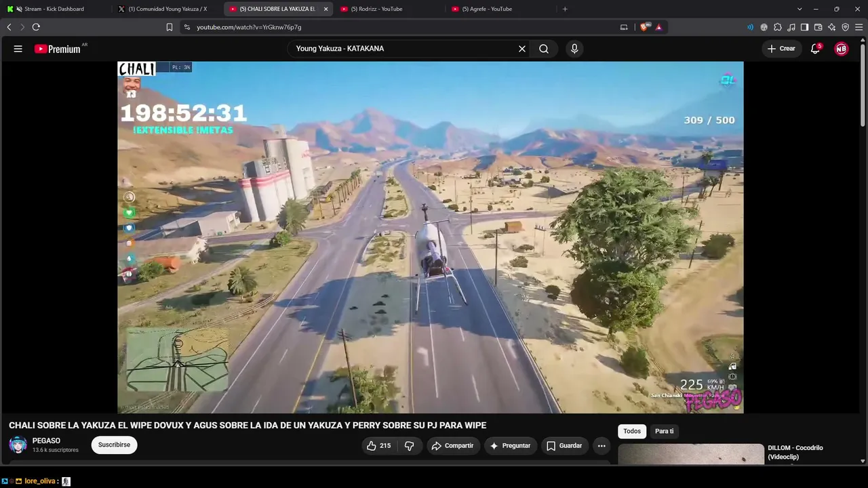868x488 pixels.
Task: Switch to Stream - Kick Dashboard tab
Action: pyautogui.click(x=54, y=9)
